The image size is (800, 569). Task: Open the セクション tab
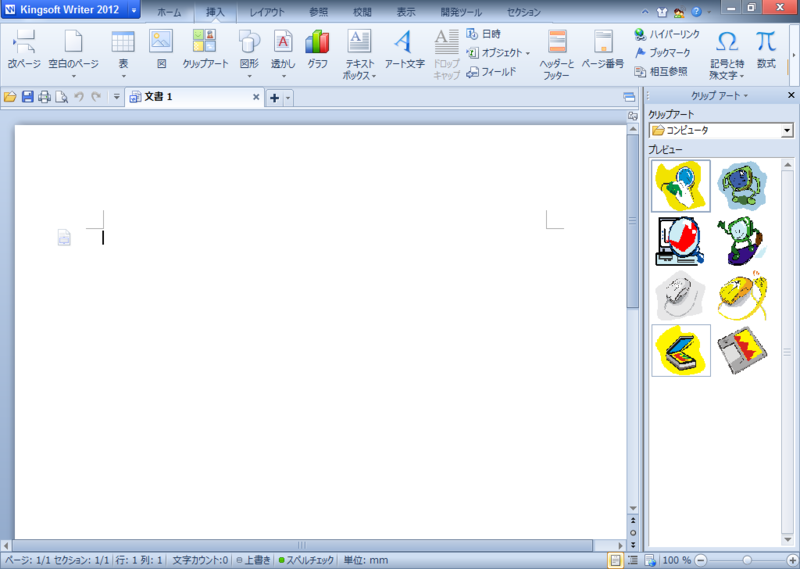pos(523,12)
